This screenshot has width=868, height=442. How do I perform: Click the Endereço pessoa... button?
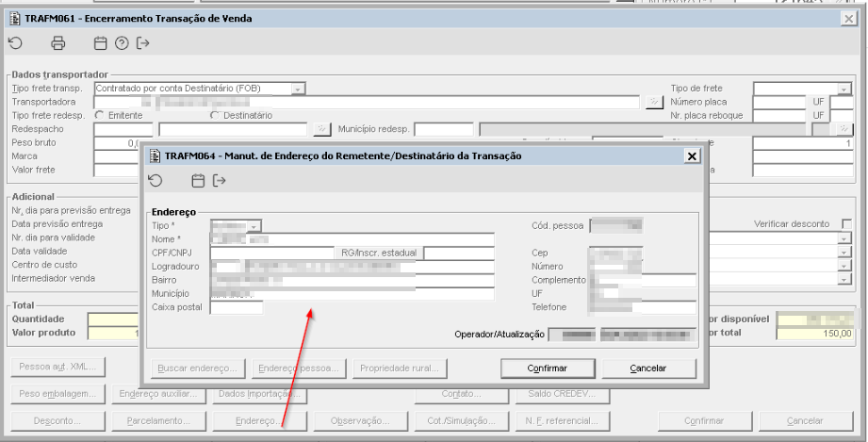299,368
